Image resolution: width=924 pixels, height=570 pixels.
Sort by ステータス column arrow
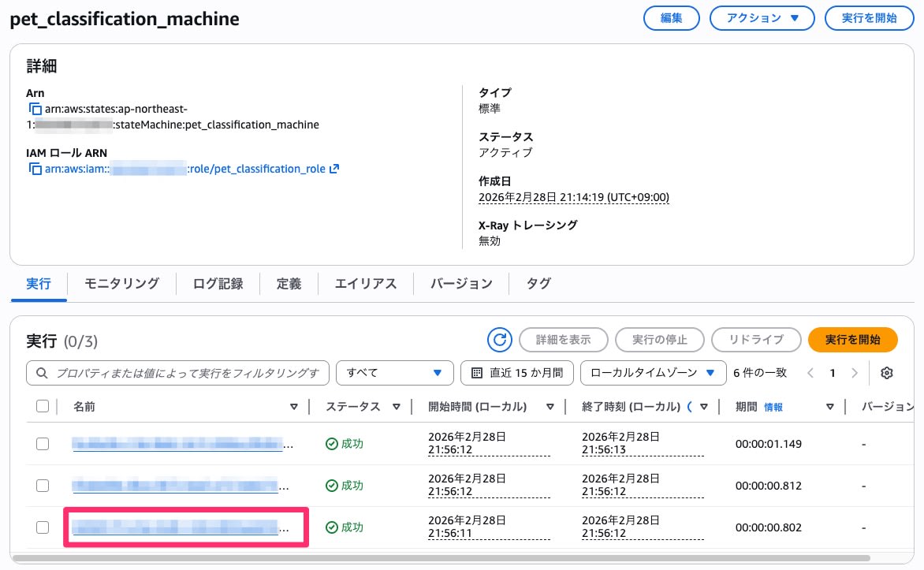[x=396, y=407]
